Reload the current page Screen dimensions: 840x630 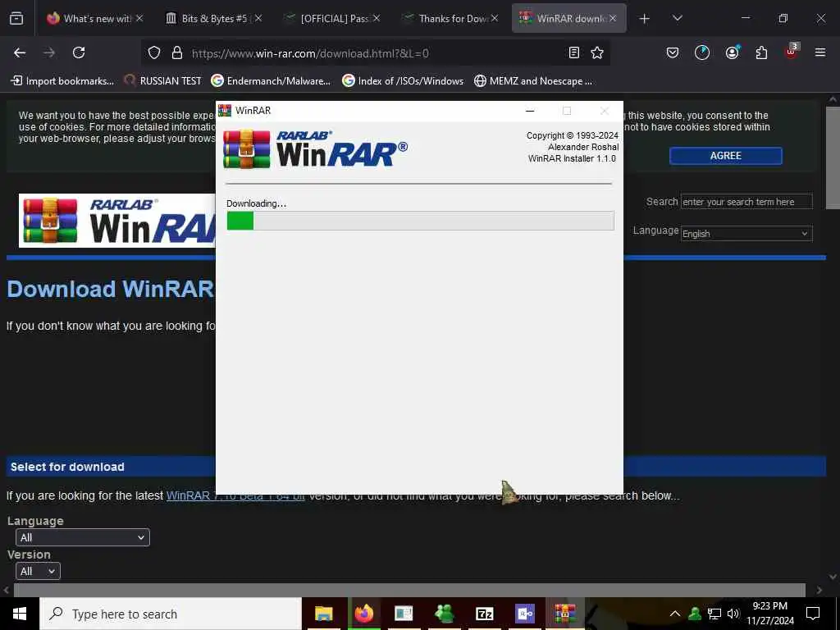click(x=79, y=52)
